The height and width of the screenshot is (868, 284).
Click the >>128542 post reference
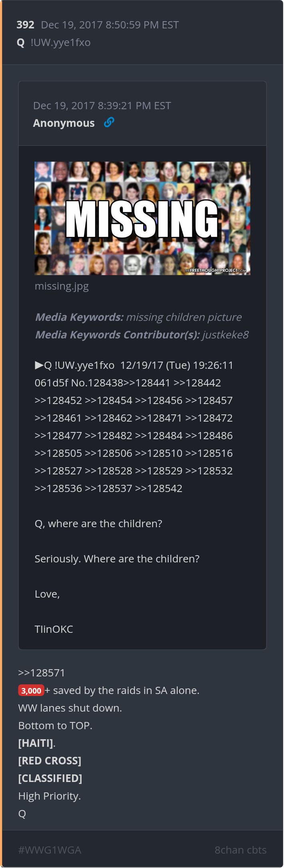(159, 488)
